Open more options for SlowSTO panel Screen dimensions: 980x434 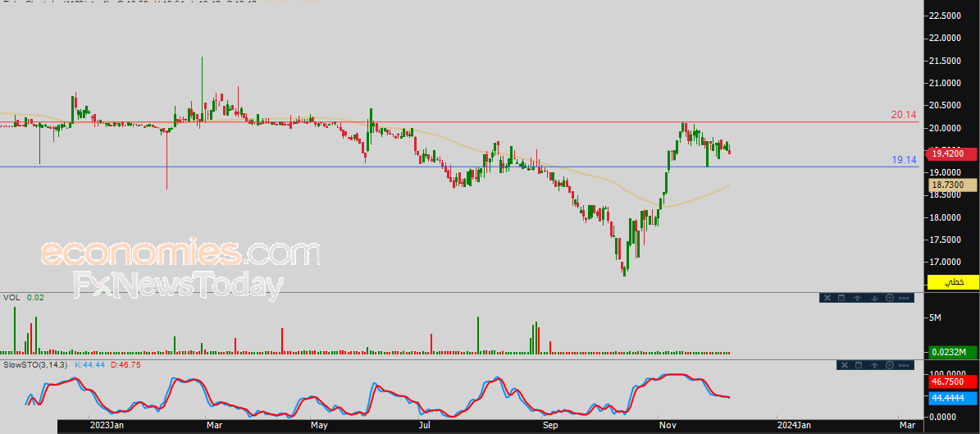point(904,365)
